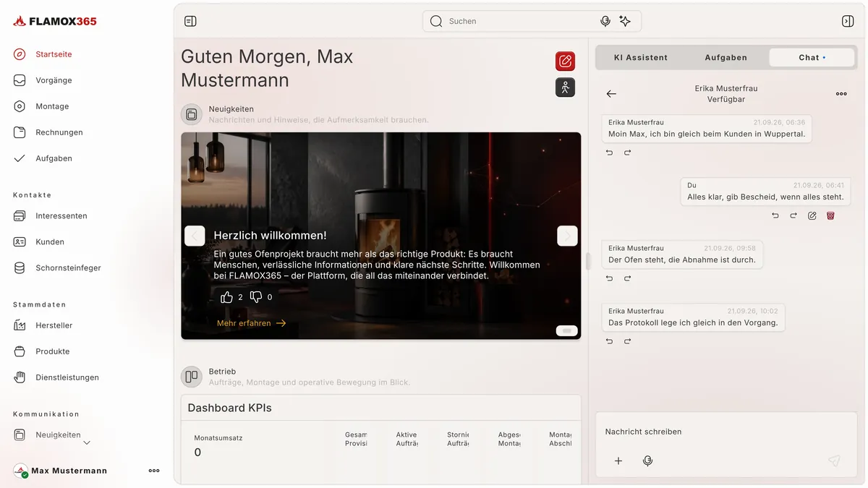Record voice message in chat composer
This screenshot has height=488, width=868.
[648, 461]
